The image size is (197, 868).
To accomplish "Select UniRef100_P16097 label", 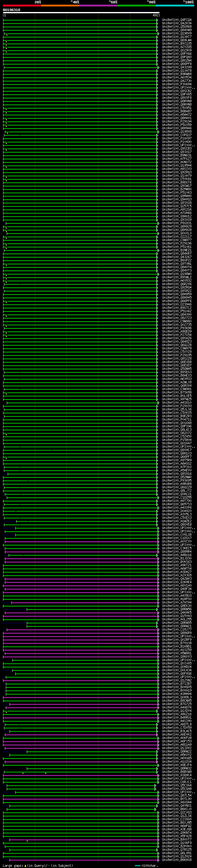I will click(176, 139).
